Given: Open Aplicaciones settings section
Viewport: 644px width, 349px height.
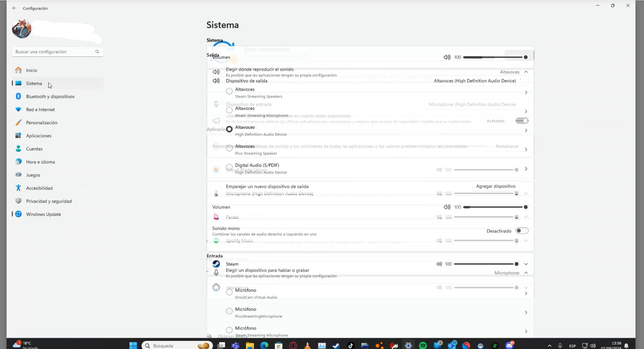Looking at the screenshot, I should pyautogui.click(x=58, y=135).
